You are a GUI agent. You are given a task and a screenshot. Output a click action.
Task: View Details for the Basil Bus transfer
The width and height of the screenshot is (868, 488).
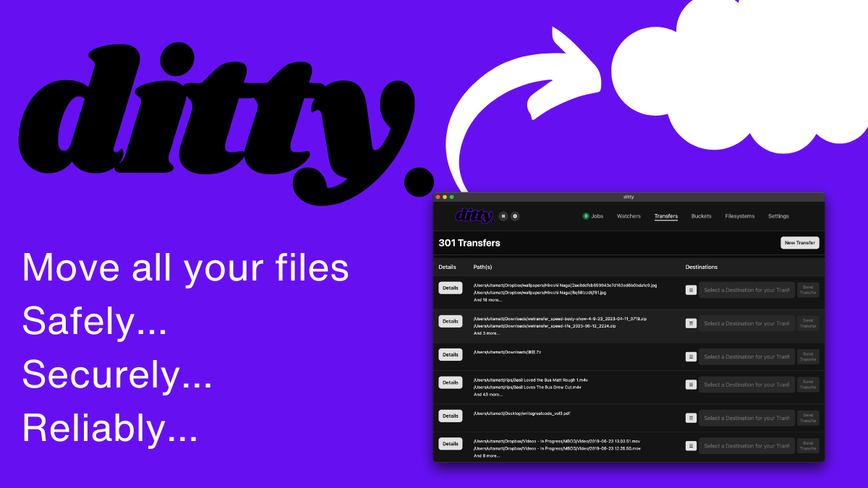click(450, 384)
